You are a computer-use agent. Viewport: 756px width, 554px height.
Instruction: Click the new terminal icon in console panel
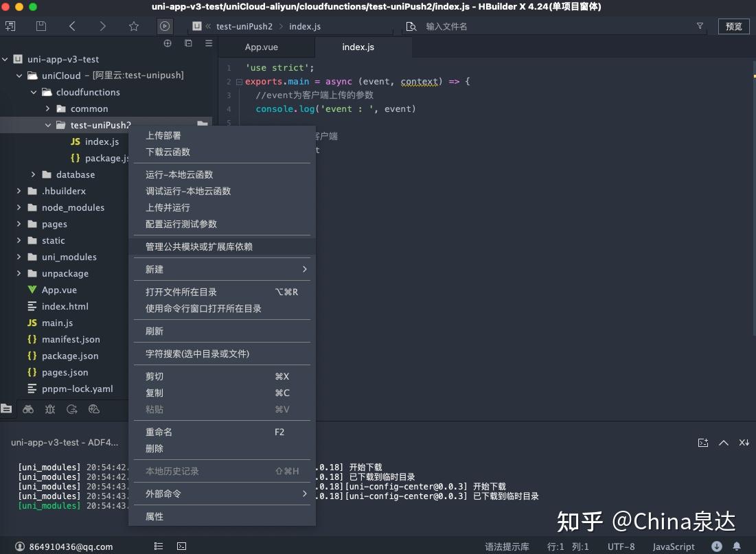[x=703, y=443]
